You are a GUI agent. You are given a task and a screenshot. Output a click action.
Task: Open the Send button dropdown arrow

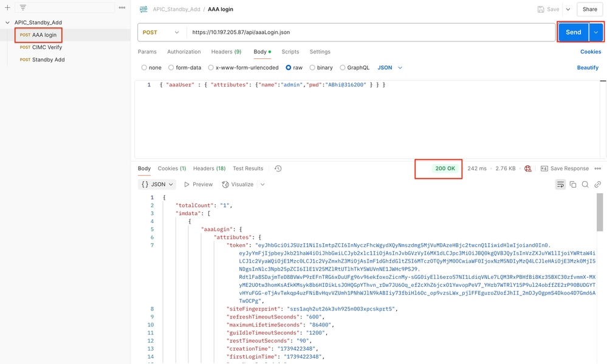point(596,33)
